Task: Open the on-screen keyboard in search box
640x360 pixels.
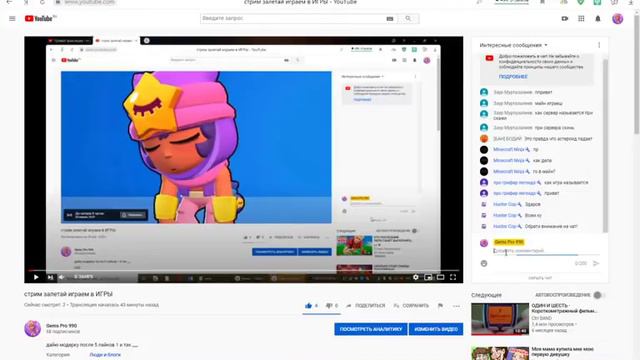Action: coord(390,19)
